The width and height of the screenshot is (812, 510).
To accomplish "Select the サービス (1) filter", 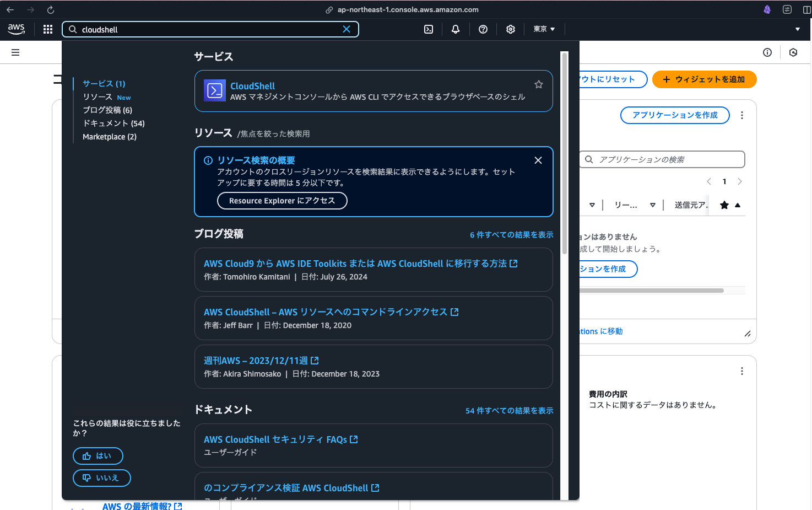I will click(104, 84).
